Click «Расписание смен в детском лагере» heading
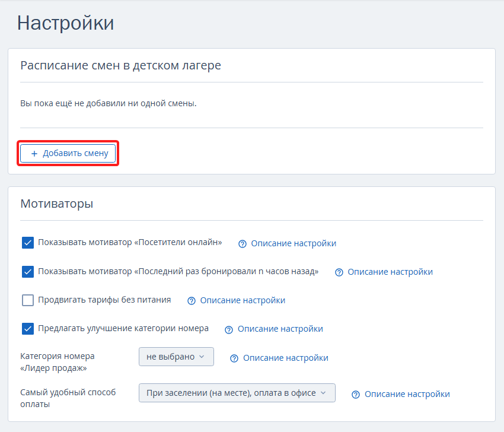Viewport: 504px width, 432px height. point(120,66)
